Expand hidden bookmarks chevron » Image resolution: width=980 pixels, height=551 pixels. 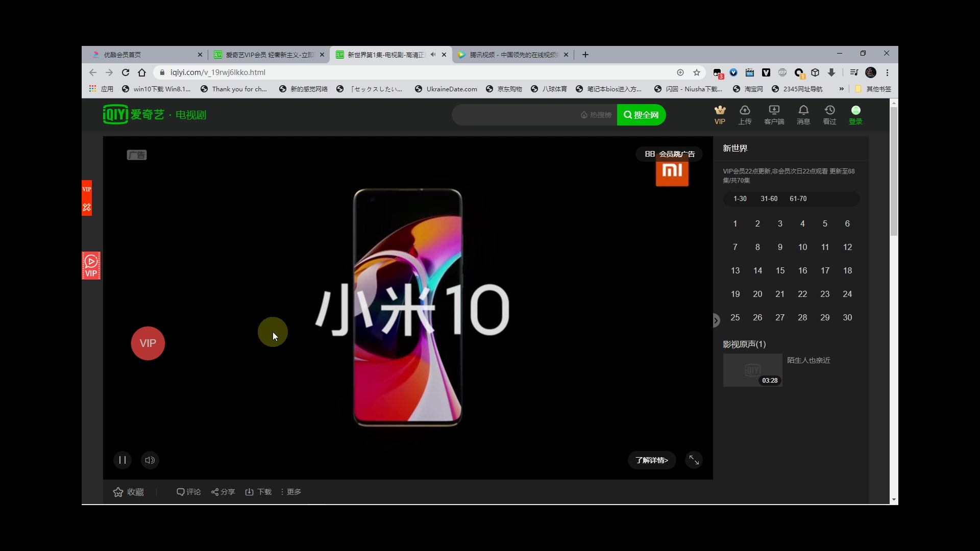(842, 89)
